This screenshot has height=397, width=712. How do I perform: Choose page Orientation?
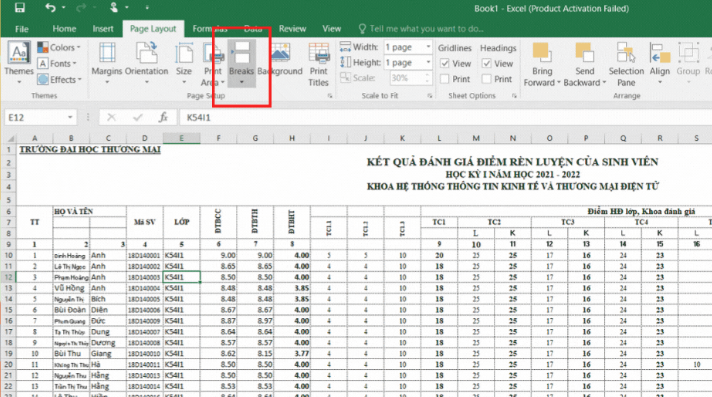pos(146,63)
